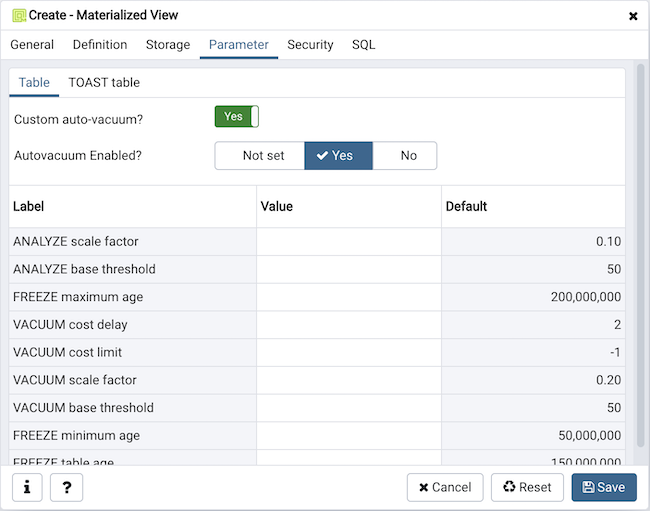
Task: Switch to the TOAST table sub-tab
Action: tap(104, 83)
